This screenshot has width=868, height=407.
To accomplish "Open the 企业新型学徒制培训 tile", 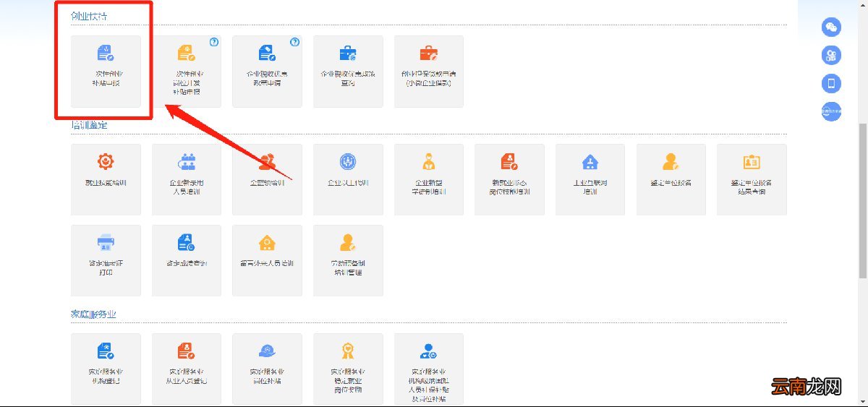I will click(429, 179).
